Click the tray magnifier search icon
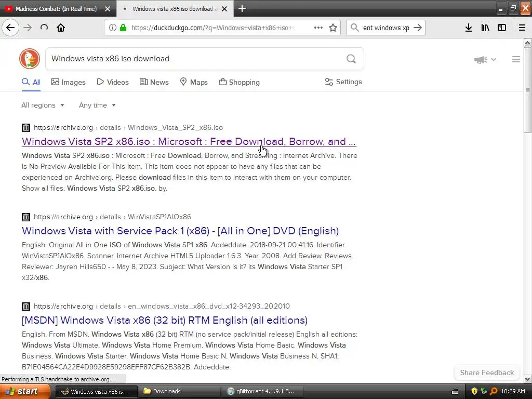 [x=494, y=391]
